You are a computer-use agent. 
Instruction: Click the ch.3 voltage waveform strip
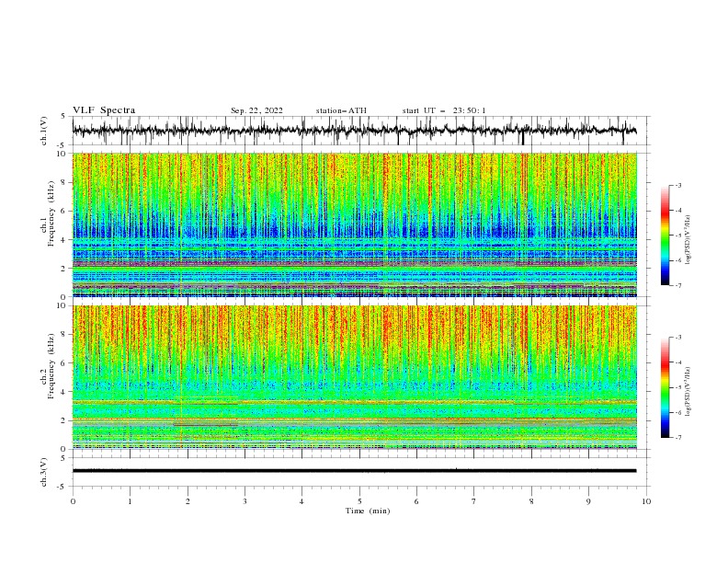354,471
